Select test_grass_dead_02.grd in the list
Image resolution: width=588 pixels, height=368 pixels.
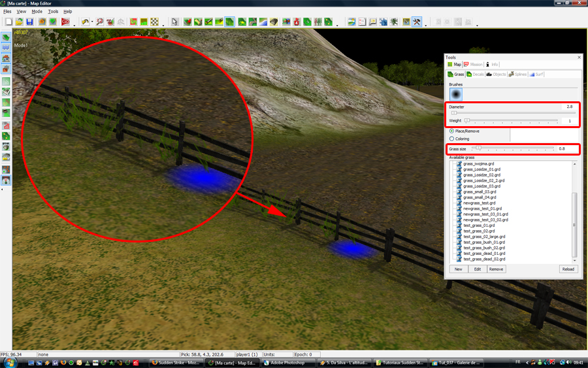click(x=483, y=259)
